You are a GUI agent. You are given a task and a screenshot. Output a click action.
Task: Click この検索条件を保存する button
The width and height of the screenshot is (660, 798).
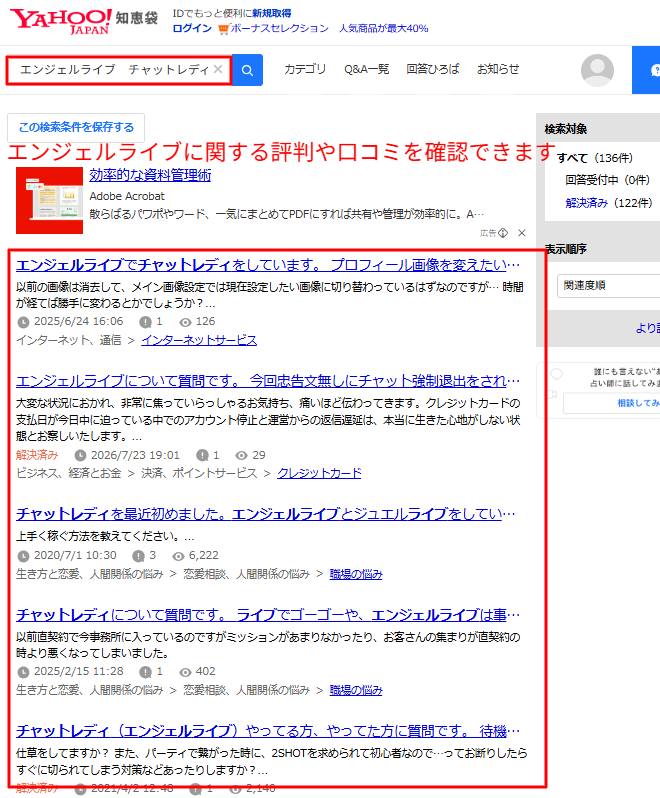tap(76, 127)
